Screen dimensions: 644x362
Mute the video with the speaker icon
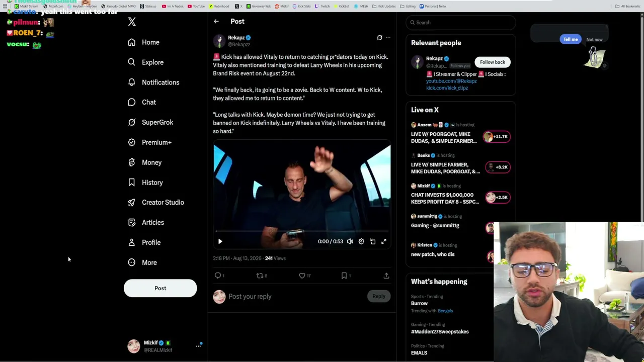(x=350, y=241)
